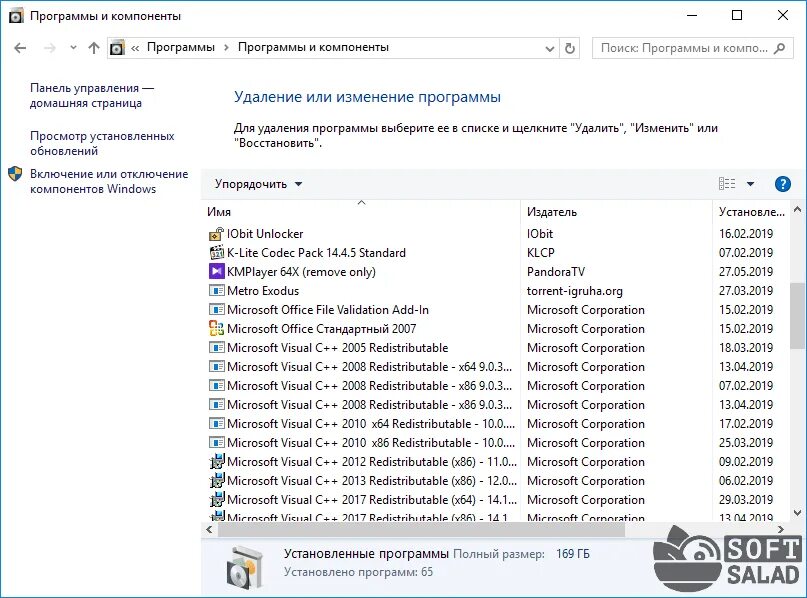
Task: Open Панель управления домашняя страница link
Action: click(x=92, y=95)
